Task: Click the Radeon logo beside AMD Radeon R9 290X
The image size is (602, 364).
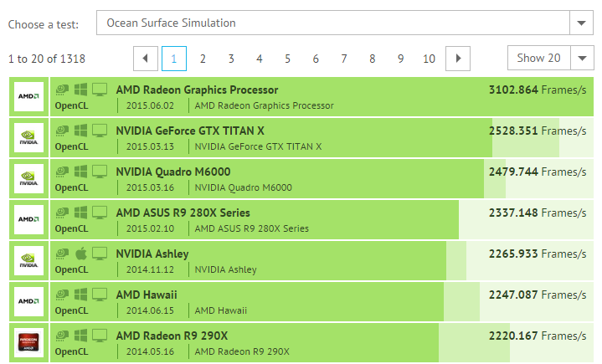Action: (x=28, y=344)
